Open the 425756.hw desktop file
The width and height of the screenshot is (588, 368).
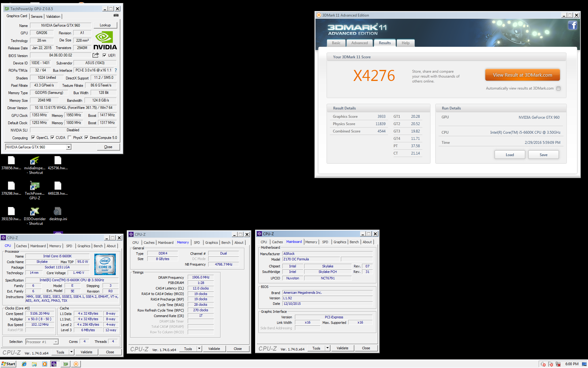[58, 163]
